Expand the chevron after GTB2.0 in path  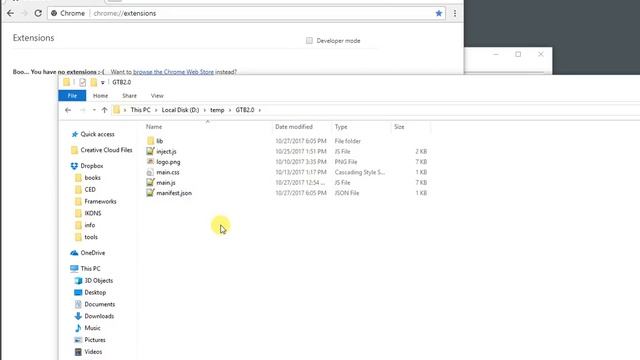(x=260, y=110)
